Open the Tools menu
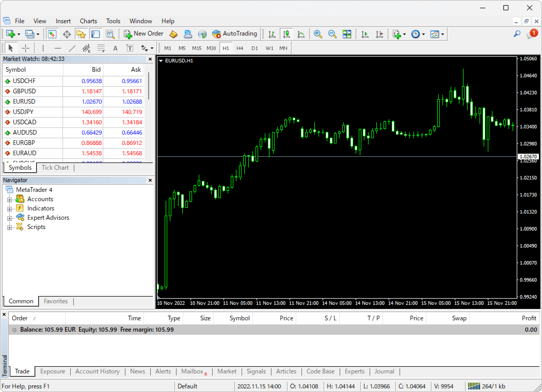This screenshot has width=542, height=392. [113, 21]
